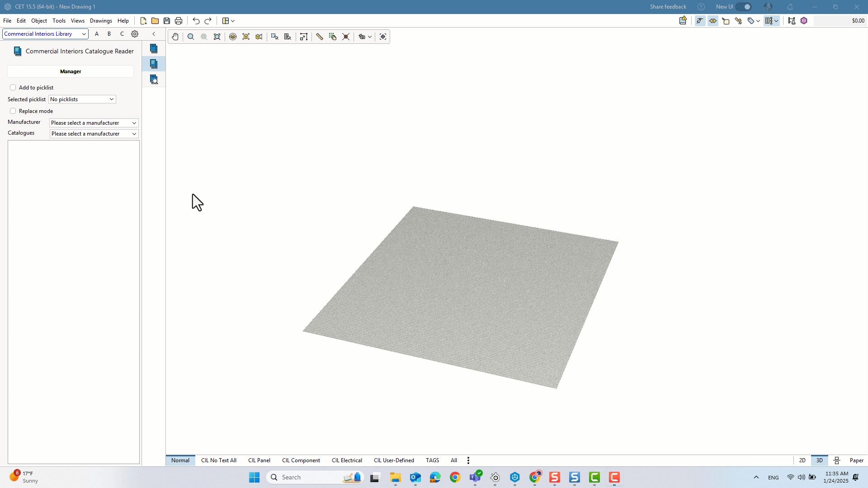The height and width of the screenshot is (488, 868).
Task: Toggle the yellow left-right arrows icon
Action: click(713, 21)
